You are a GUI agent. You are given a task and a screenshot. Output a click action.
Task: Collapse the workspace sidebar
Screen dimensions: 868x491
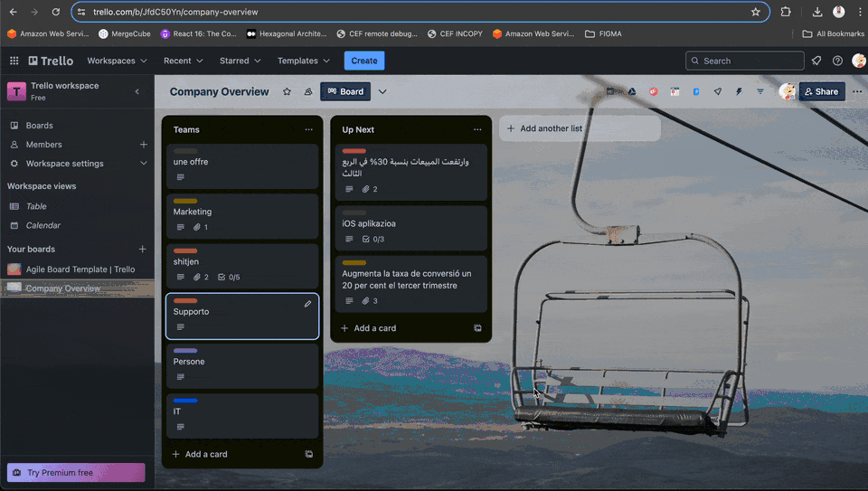pyautogui.click(x=137, y=92)
